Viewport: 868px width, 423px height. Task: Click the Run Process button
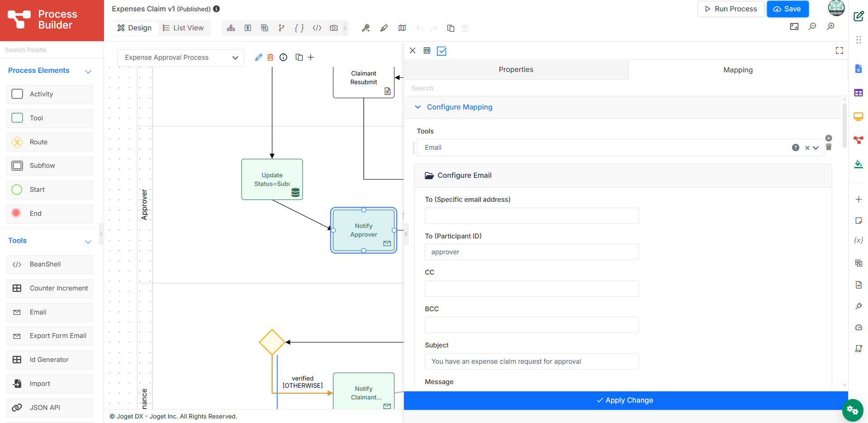click(x=731, y=9)
